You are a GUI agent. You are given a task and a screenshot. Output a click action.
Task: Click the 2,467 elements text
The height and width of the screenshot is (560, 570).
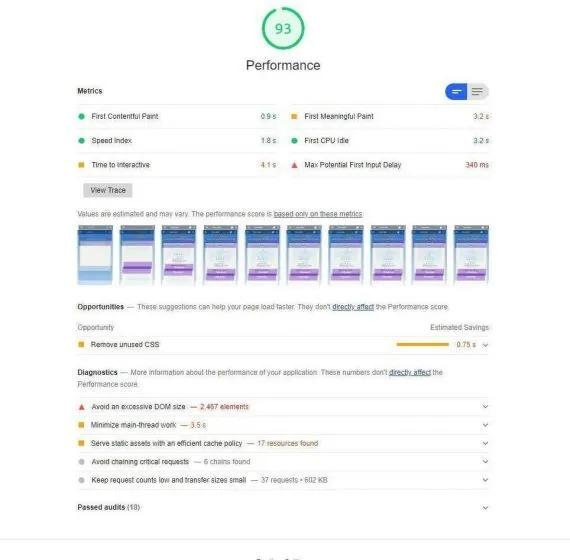(x=224, y=407)
